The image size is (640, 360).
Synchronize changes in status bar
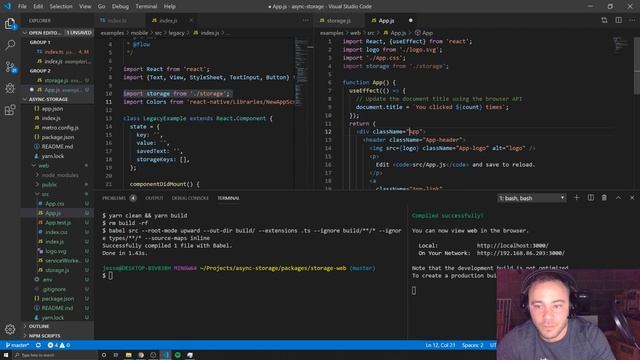[38, 345]
